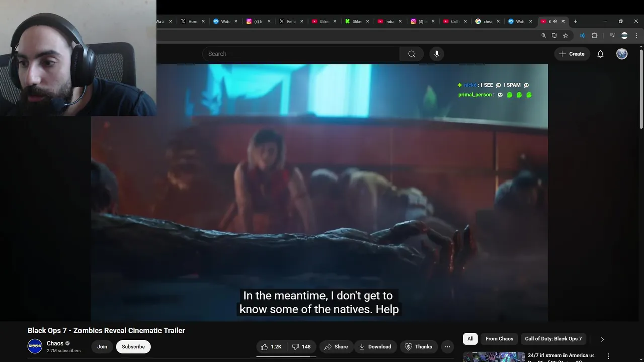Select the All filter chip
The image size is (644, 362).
click(470, 339)
